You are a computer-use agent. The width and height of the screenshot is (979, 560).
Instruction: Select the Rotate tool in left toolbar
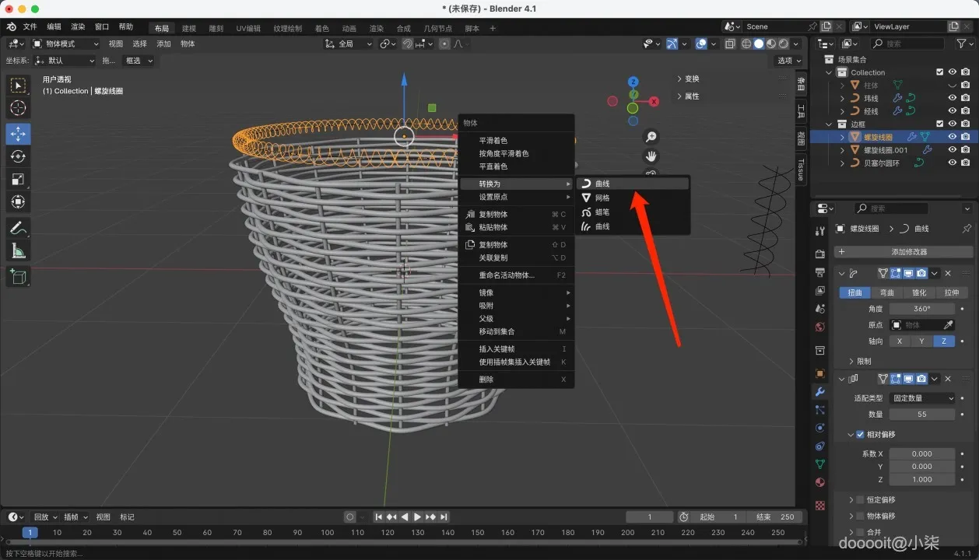click(x=18, y=156)
